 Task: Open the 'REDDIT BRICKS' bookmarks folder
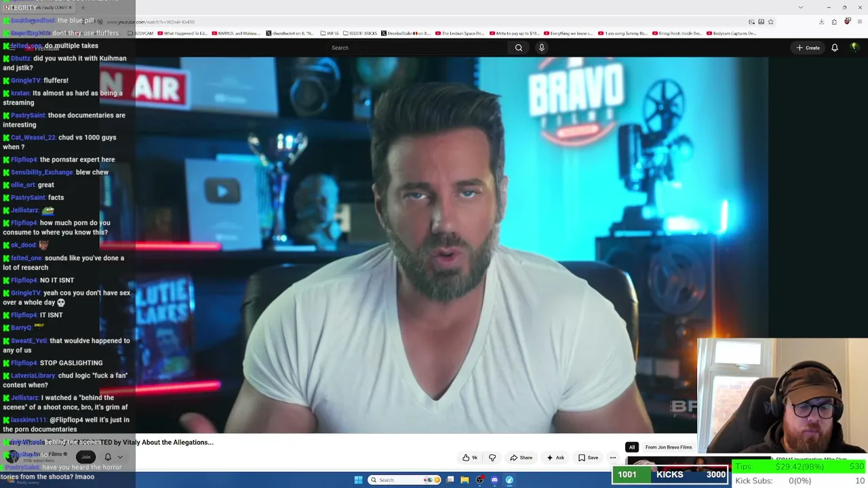360,33
